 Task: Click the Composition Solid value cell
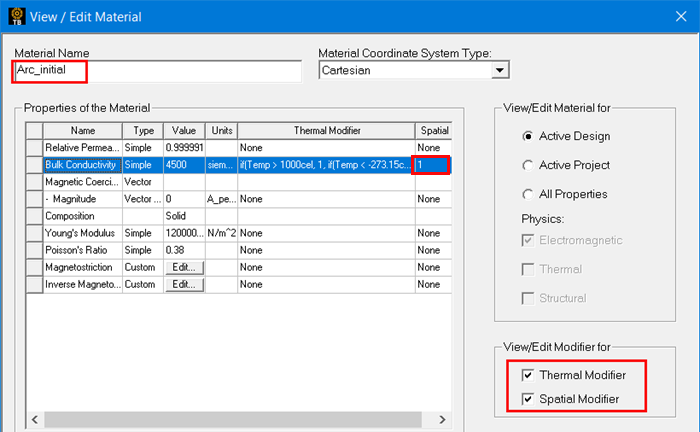pos(183,216)
